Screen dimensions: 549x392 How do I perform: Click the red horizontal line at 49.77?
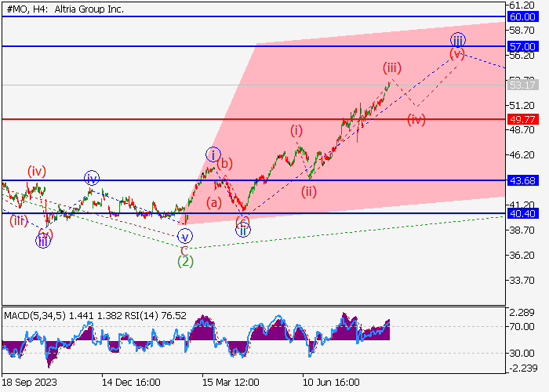click(x=254, y=119)
